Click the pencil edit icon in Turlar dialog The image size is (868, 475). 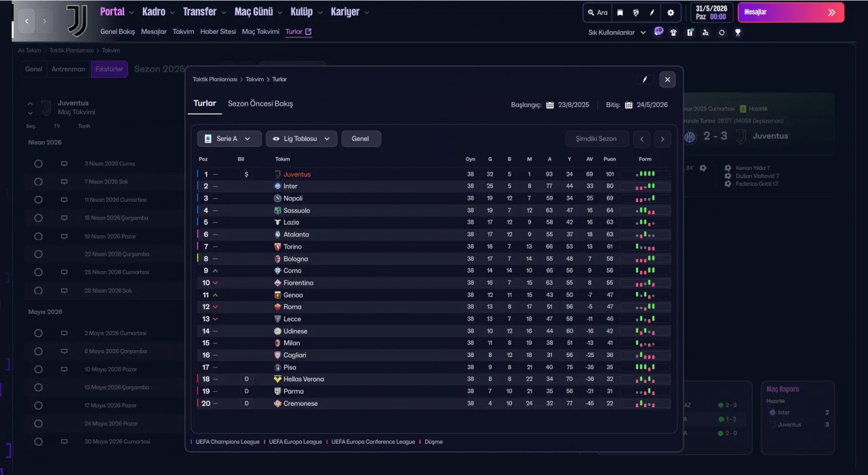point(645,79)
